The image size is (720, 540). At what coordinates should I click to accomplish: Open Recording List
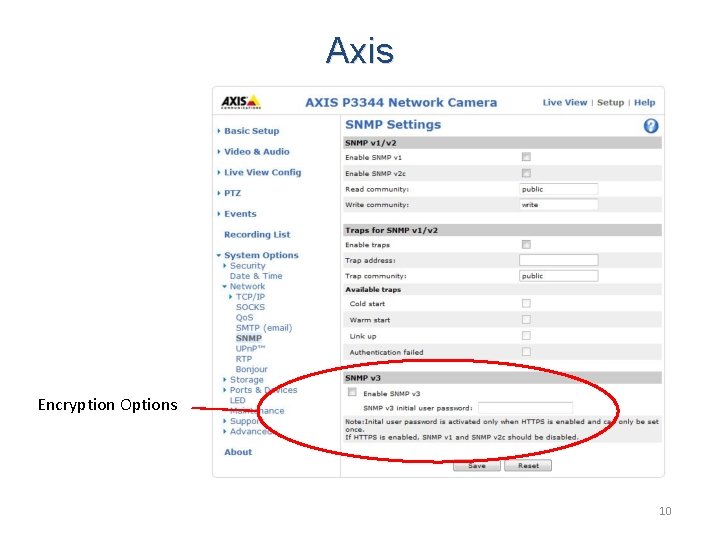pos(257,234)
